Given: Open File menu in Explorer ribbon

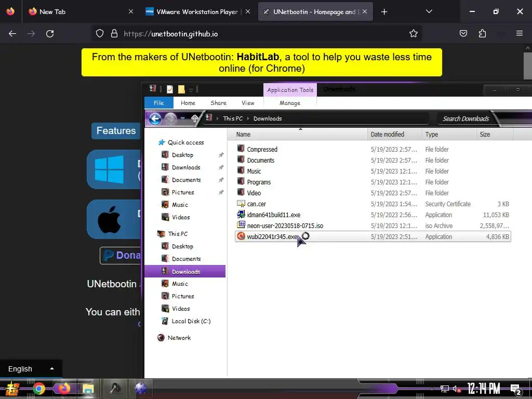Looking at the screenshot, I should pos(159,103).
